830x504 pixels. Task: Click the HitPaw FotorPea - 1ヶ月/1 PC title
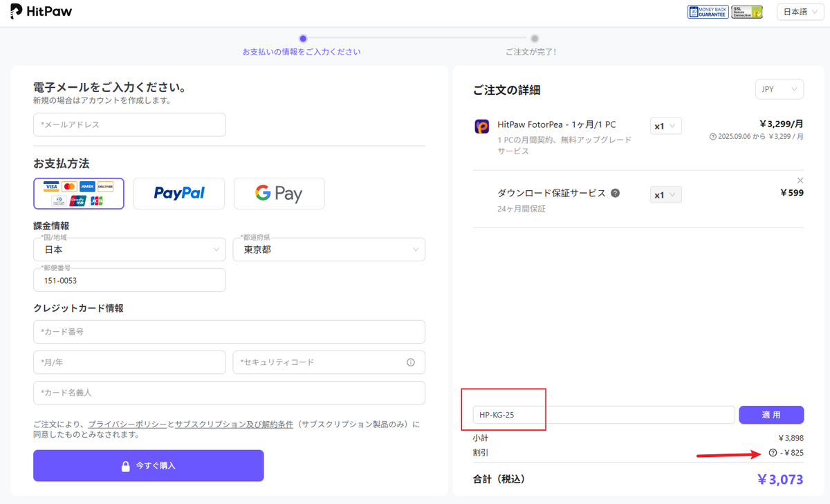tap(557, 125)
